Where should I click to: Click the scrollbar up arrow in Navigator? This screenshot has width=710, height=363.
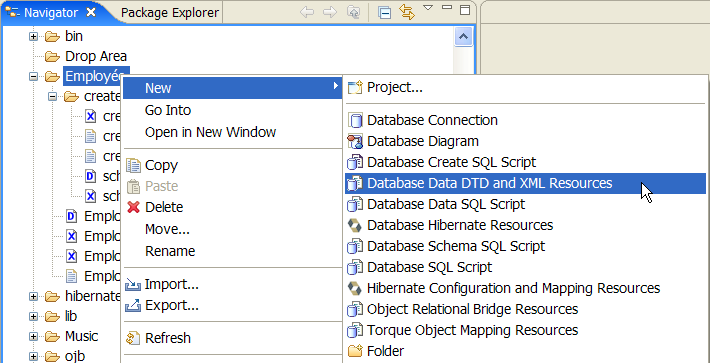(x=463, y=37)
